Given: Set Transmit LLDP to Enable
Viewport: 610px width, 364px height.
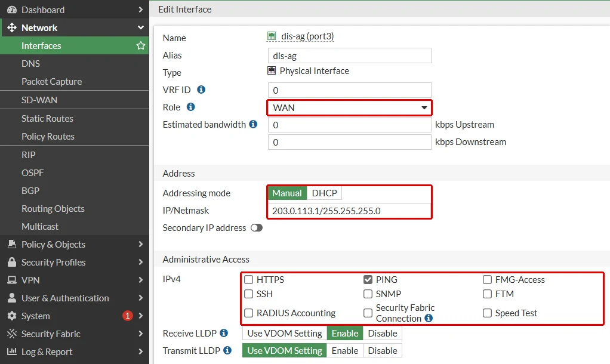Looking at the screenshot, I should click(344, 350).
